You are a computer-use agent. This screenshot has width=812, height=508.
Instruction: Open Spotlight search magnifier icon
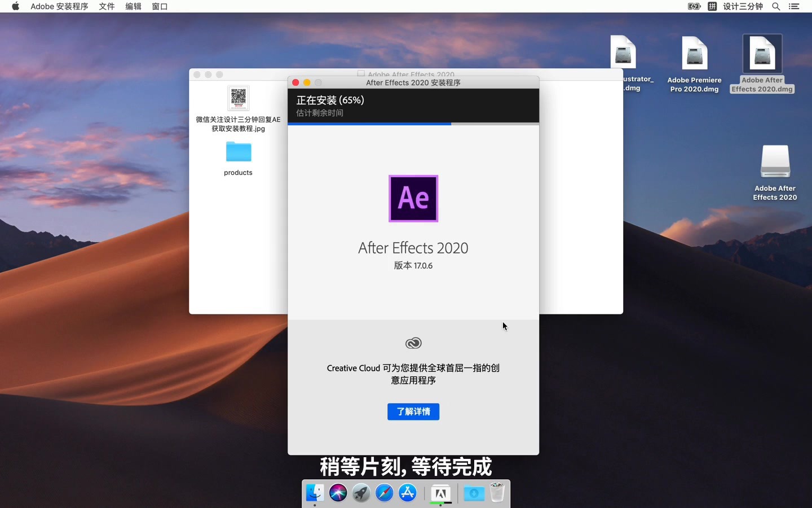coord(776,6)
